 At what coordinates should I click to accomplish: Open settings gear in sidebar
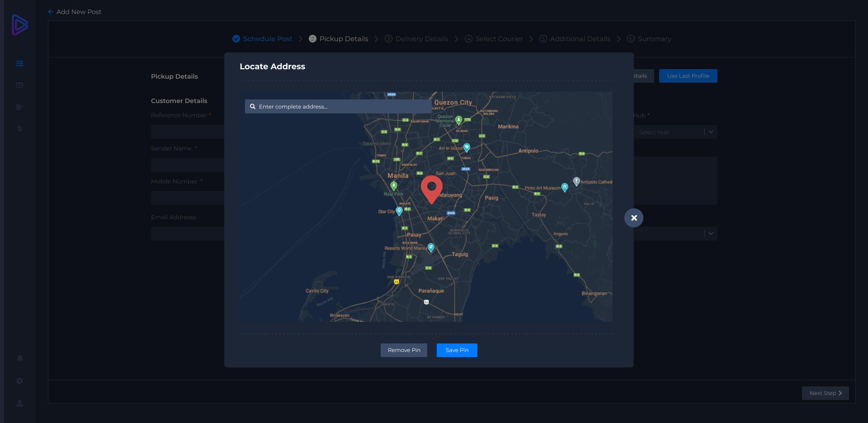click(19, 381)
